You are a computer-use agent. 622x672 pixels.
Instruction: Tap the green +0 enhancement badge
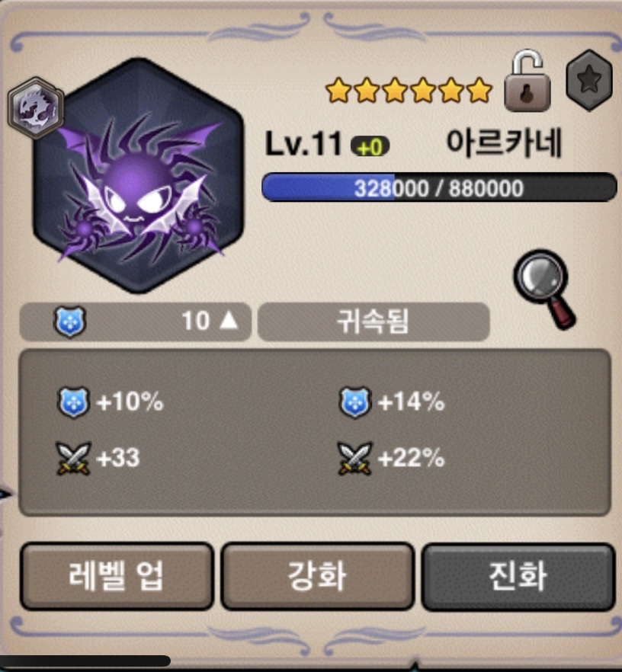370,147
